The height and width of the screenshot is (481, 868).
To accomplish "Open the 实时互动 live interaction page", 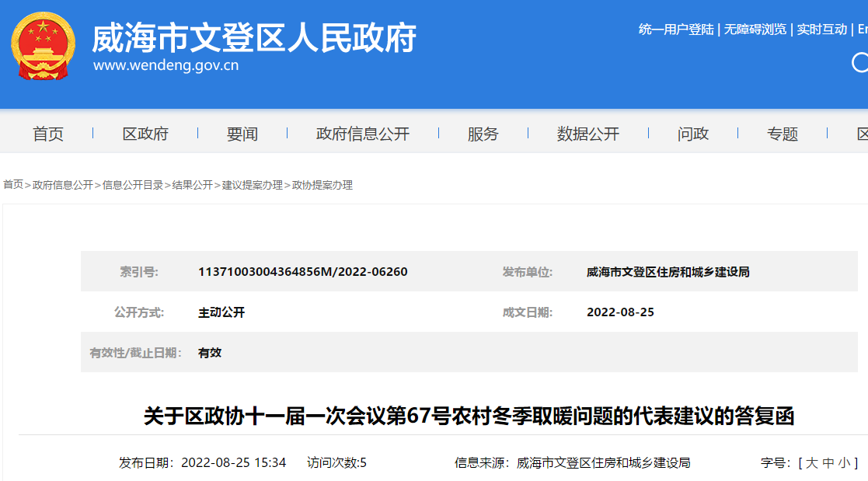I will [x=821, y=30].
